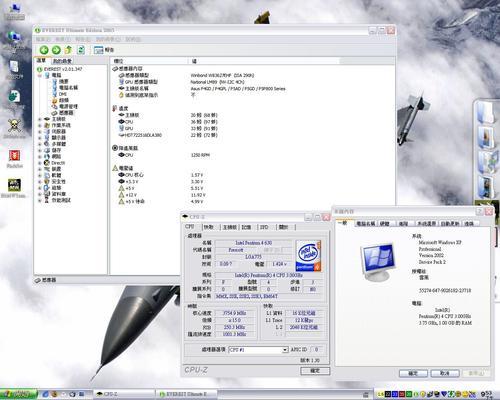The image size is (500, 400).
Task: Go back with EVEREST green left arrow
Action: point(44,50)
